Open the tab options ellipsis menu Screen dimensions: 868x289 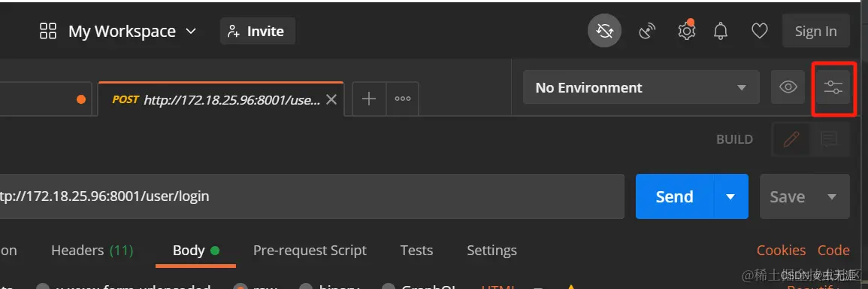pyautogui.click(x=403, y=99)
